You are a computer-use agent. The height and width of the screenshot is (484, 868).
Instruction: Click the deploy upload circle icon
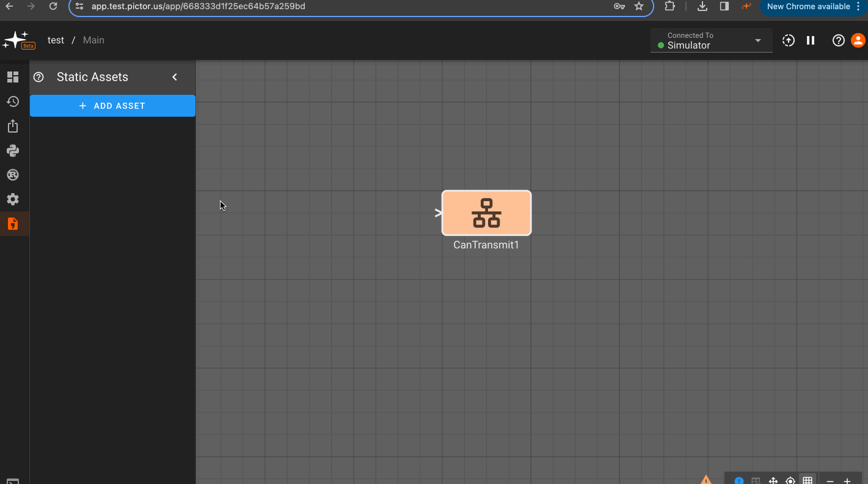point(789,40)
